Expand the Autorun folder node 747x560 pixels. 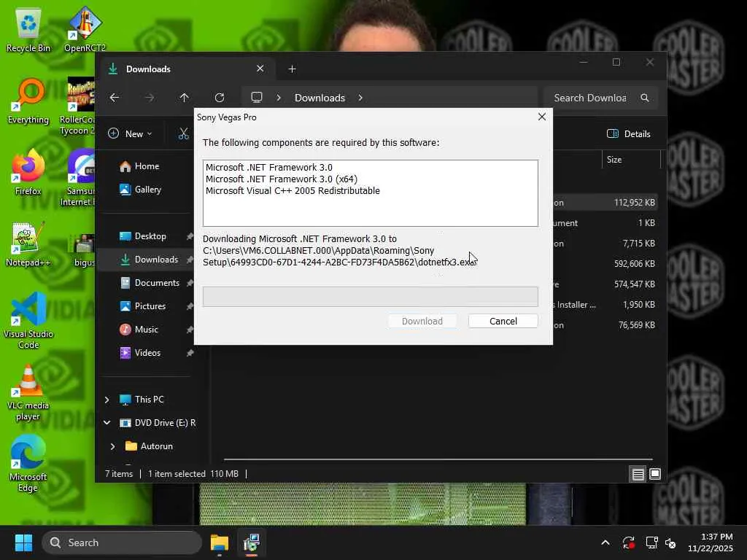(x=112, y=446)
